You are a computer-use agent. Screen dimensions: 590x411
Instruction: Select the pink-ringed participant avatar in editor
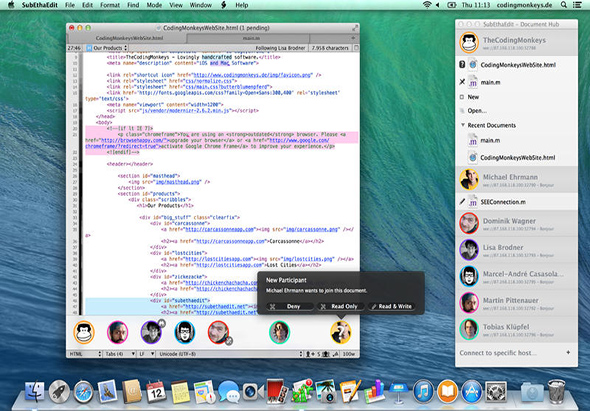(x=117, y=332)
